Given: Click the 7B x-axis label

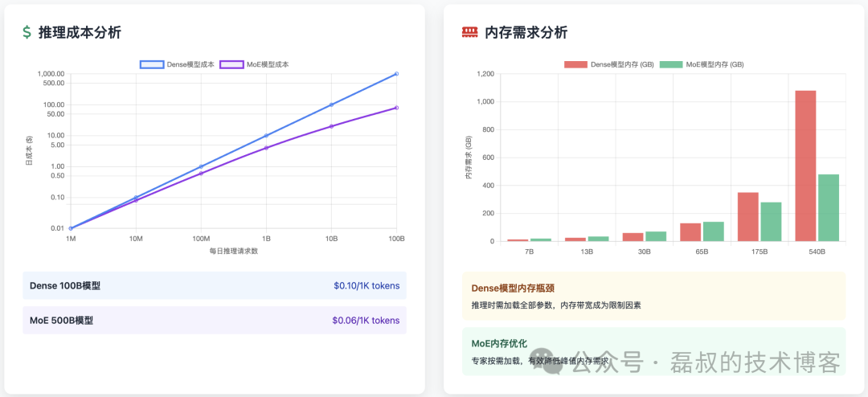Looking at the screenshot, I should tap(529, 252).
